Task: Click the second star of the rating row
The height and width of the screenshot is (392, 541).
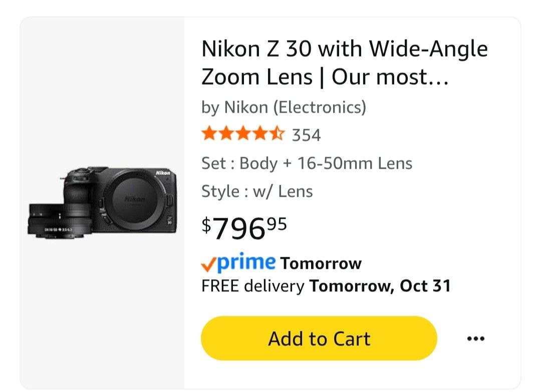Action: (x=225, y=134)
